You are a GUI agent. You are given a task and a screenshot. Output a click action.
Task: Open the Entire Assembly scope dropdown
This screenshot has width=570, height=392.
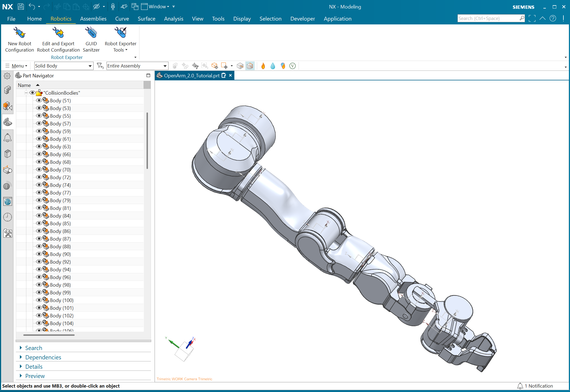click(137, 66)
